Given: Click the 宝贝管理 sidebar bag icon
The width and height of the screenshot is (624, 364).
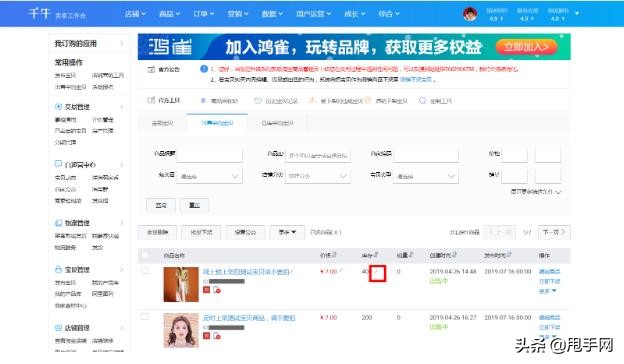Looking at the screenshot, I should click(x=58, y=269).
